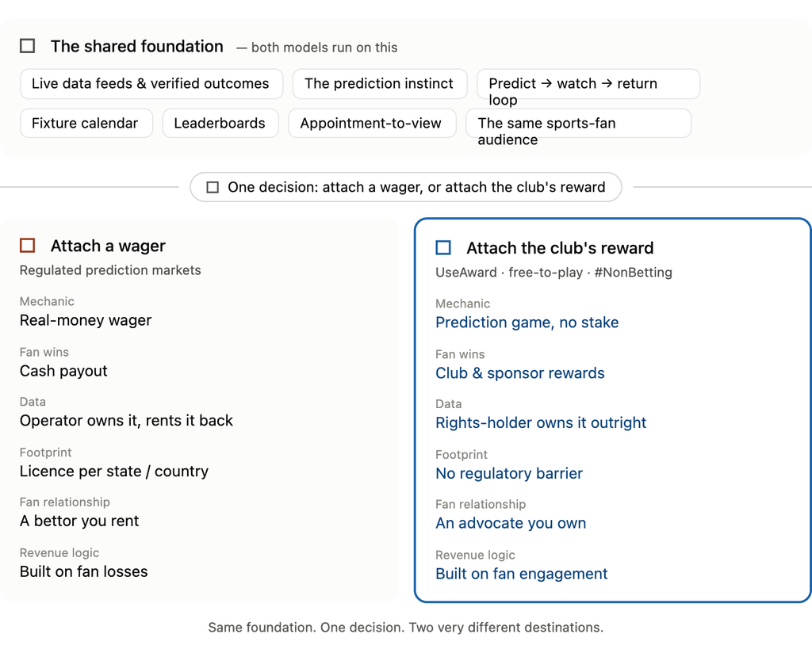Click the No regulatory barrier link

(509, 473)
